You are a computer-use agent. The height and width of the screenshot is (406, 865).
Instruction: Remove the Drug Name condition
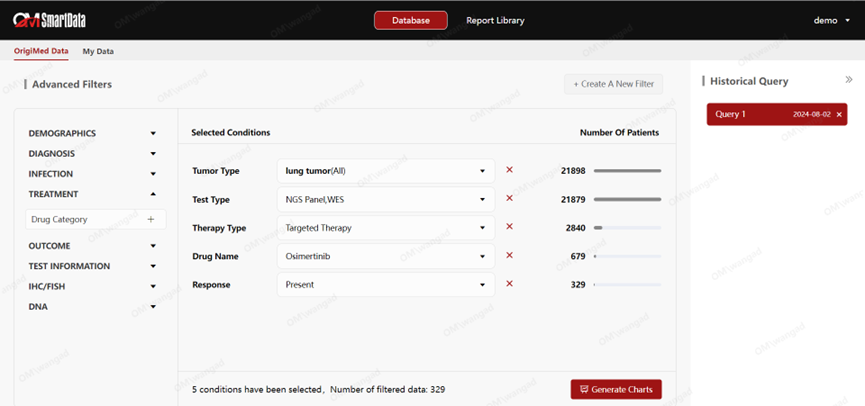510,255
